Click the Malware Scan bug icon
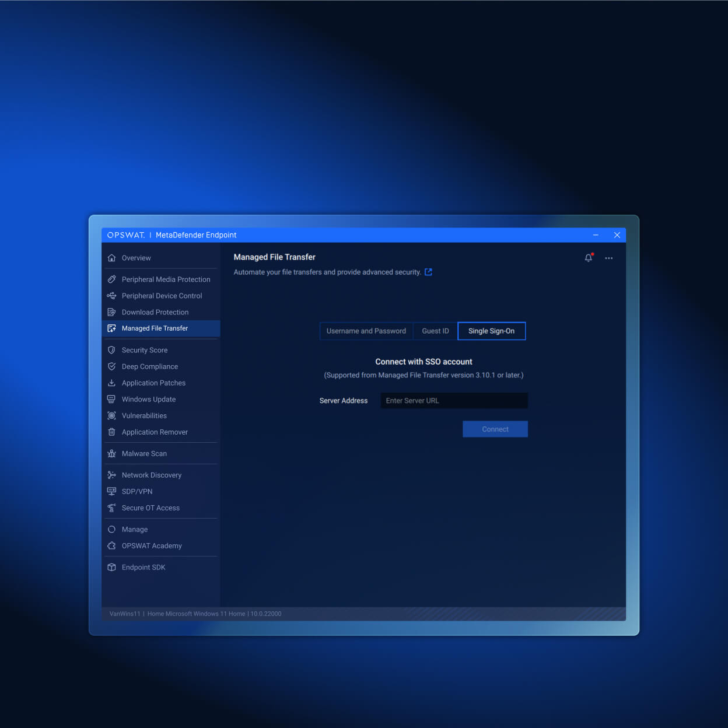 pos(111,453)
